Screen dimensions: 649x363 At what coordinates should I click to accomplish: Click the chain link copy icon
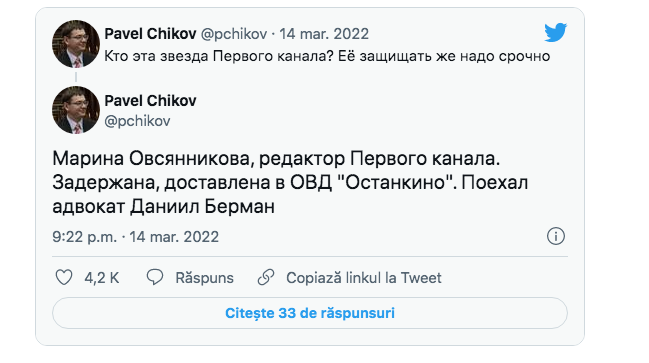coord(266,277)
